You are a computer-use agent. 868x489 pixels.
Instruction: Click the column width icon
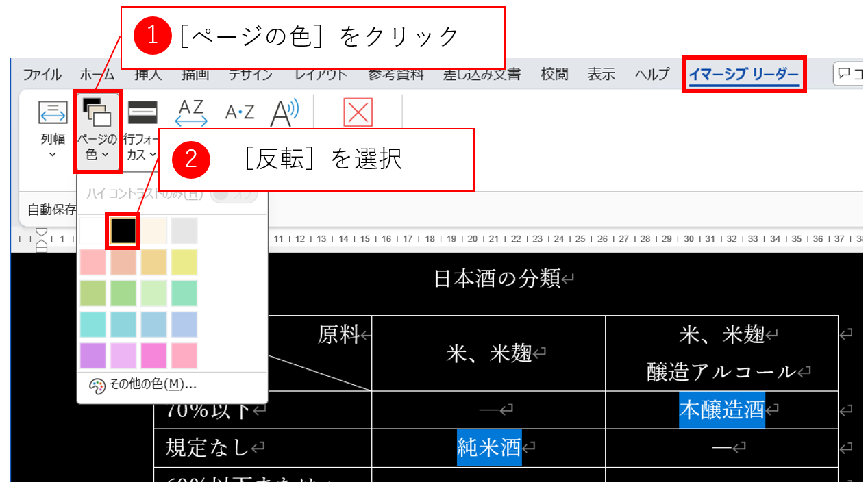53,112
